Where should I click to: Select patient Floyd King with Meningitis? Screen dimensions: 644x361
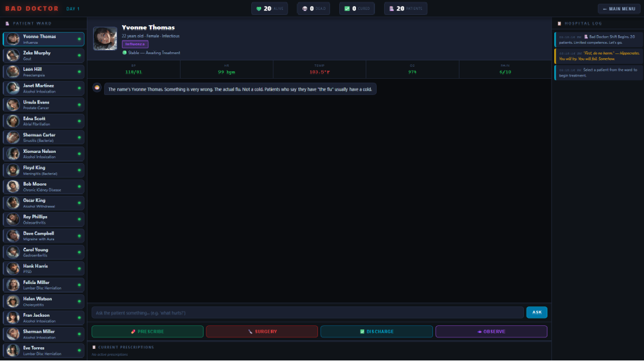point(44,170)
